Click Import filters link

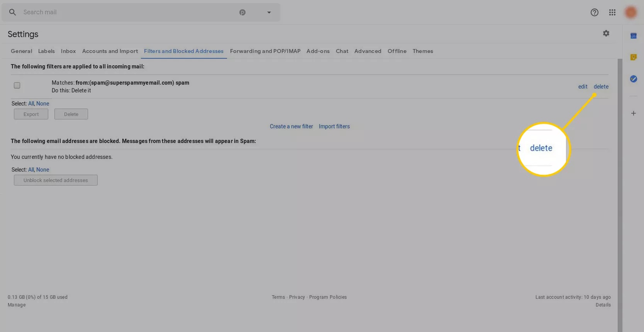tap(334, 126)
